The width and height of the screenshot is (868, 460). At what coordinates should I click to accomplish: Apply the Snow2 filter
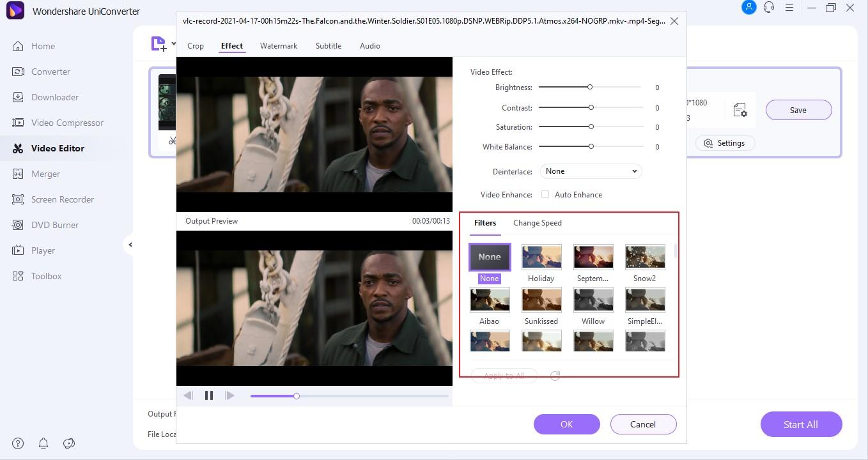(x=645, y=257)
